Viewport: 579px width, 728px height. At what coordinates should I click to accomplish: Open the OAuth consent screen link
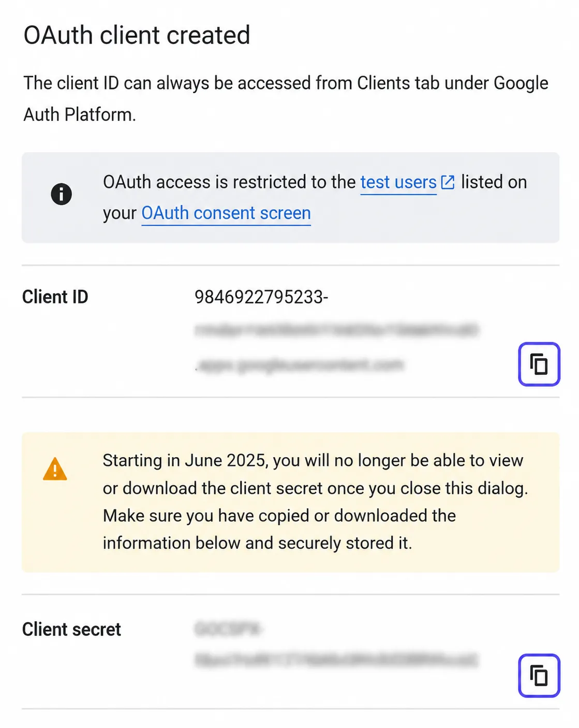[226, 213]
